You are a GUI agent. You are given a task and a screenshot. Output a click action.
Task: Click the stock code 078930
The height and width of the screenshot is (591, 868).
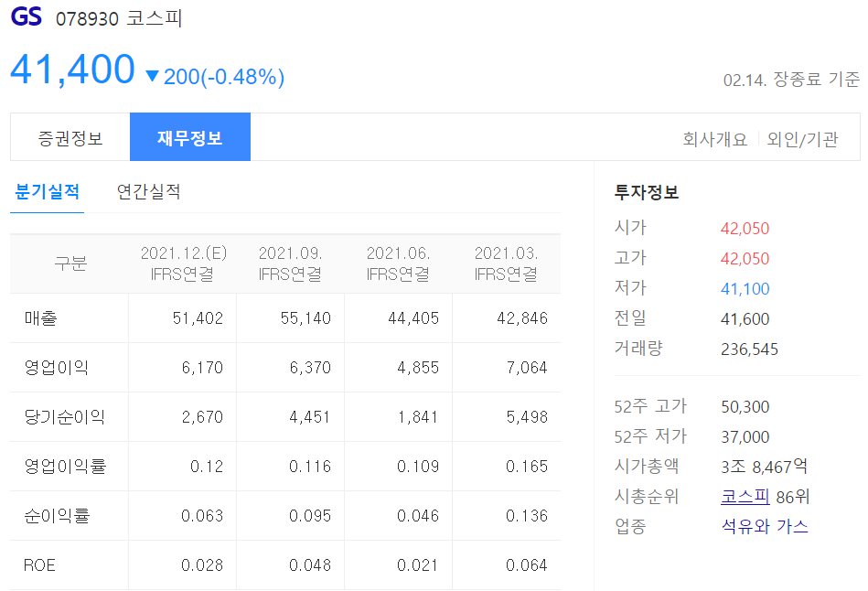(x=87, y=19)
